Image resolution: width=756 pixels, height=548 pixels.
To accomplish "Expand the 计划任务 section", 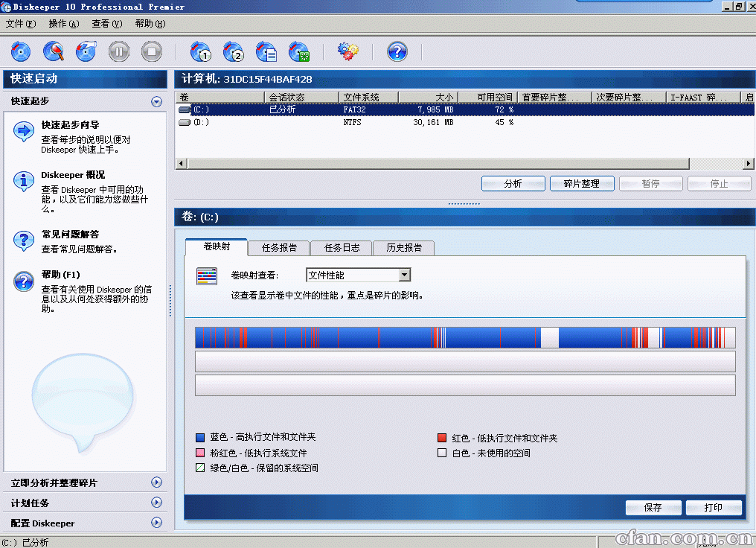I will click(156, 503).
